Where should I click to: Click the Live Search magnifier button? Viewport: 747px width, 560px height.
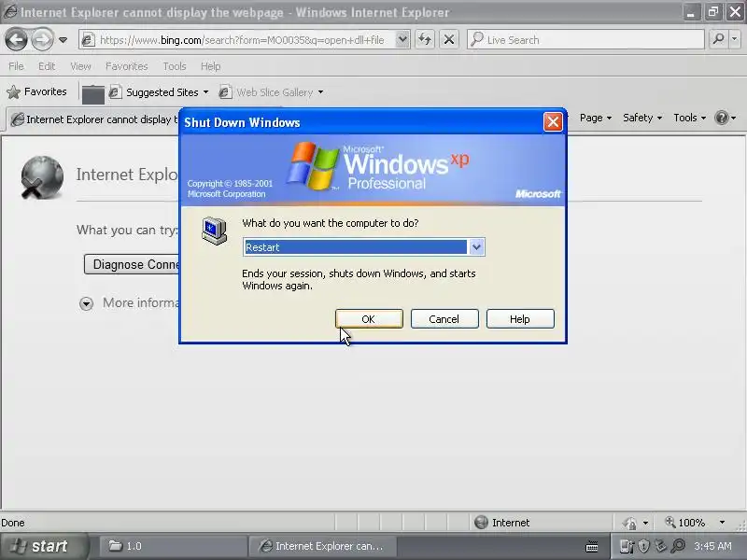click(x=718, y=40)
